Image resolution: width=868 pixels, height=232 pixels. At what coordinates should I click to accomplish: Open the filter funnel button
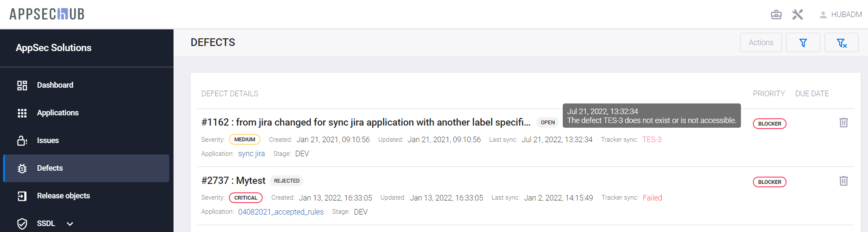(803, 43)
